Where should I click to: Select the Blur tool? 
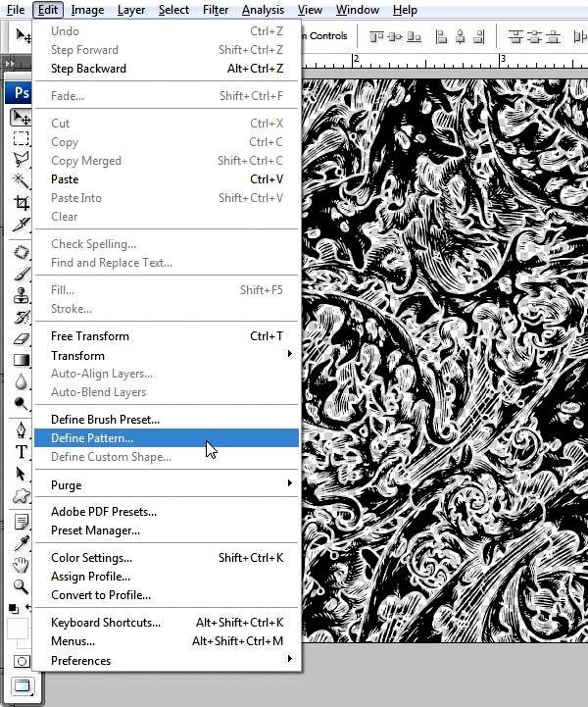pos(21,381)
